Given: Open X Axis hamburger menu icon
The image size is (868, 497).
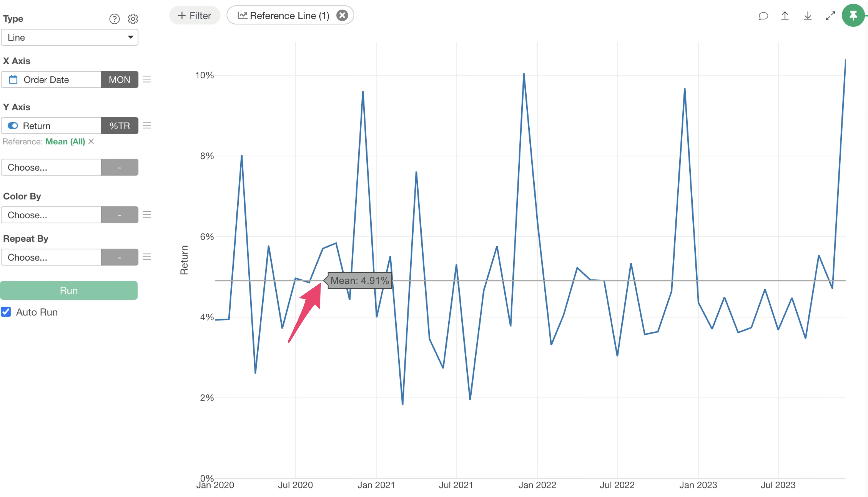Looking at the screenshot, I should (x=147, y=80).
